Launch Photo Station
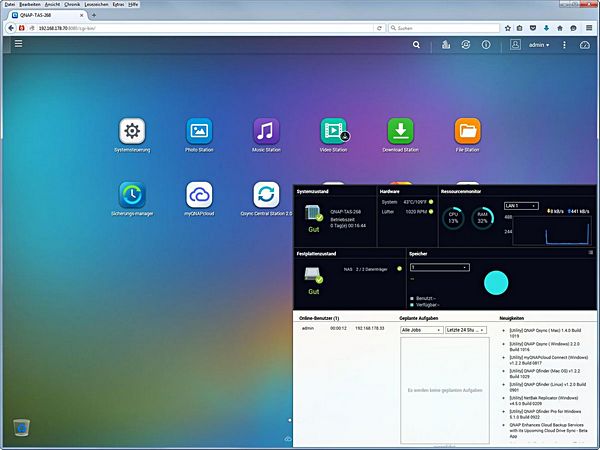The width and height of the screenshot is (600, 450). (x=199, y=131)
